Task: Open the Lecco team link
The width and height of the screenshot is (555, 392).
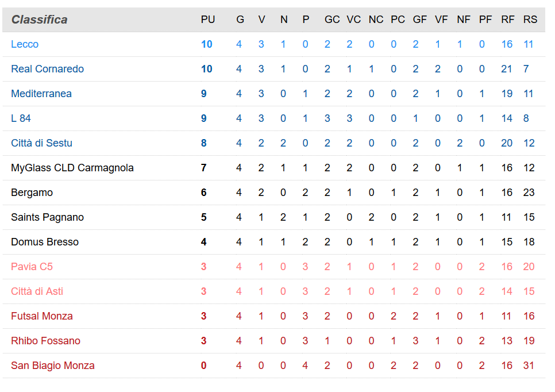Action: coord(25,44)
